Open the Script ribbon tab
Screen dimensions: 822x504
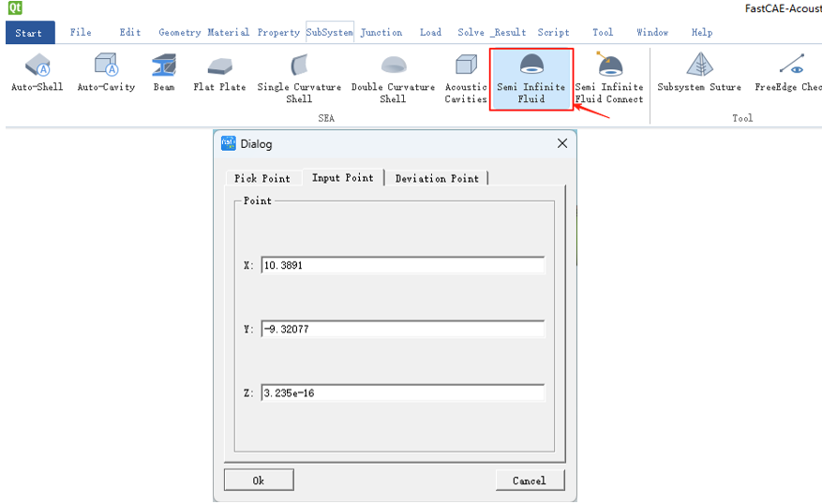click(x=553, y=33)
